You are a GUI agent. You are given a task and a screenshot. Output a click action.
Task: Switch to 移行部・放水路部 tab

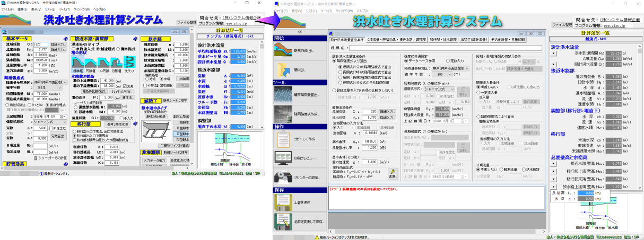(x=443, y=40)
